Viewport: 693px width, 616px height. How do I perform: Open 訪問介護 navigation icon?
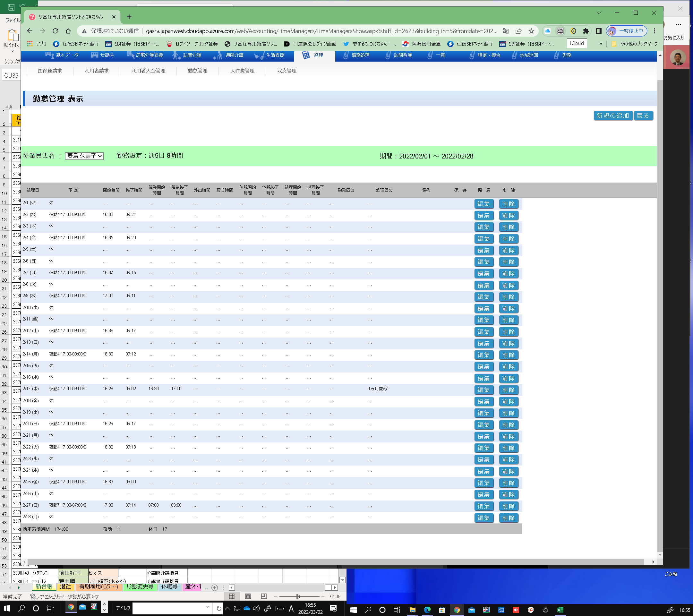pyautogui.click(x=176, y=55)
